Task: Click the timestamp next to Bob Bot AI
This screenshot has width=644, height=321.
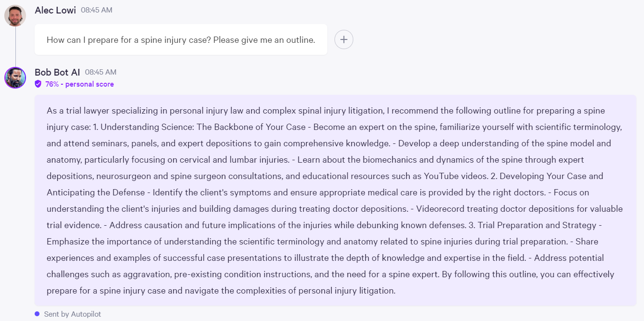Action: pyautogui.click(x=101, y=72)
